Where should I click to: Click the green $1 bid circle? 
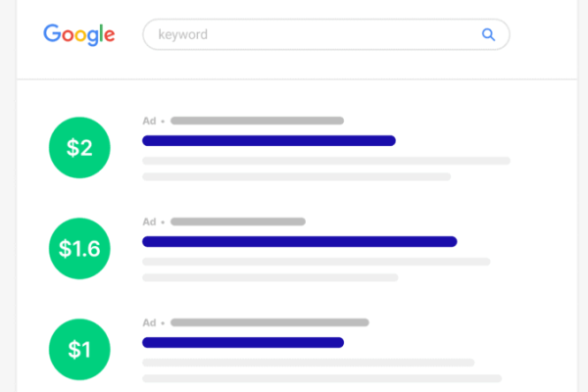(79, 349)
